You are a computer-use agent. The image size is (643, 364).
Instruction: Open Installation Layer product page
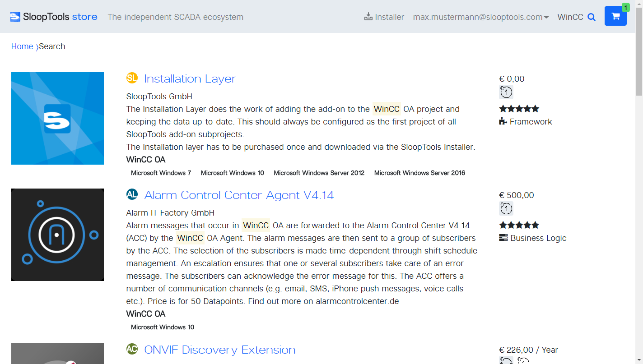[x=190, y=78]
